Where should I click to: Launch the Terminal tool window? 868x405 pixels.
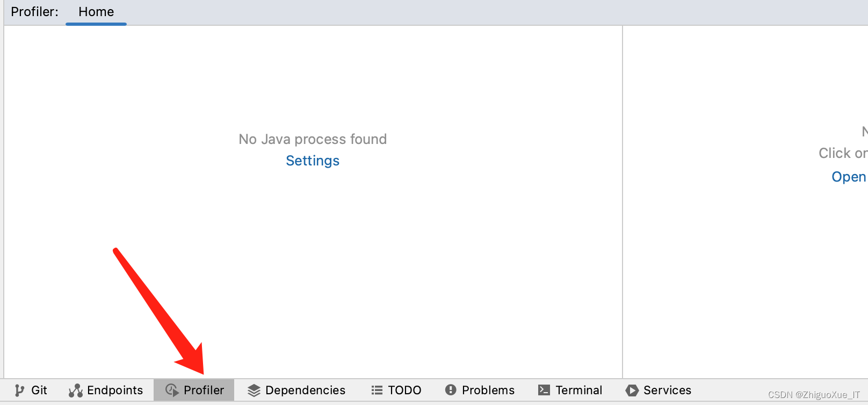(x=570, y=390)
